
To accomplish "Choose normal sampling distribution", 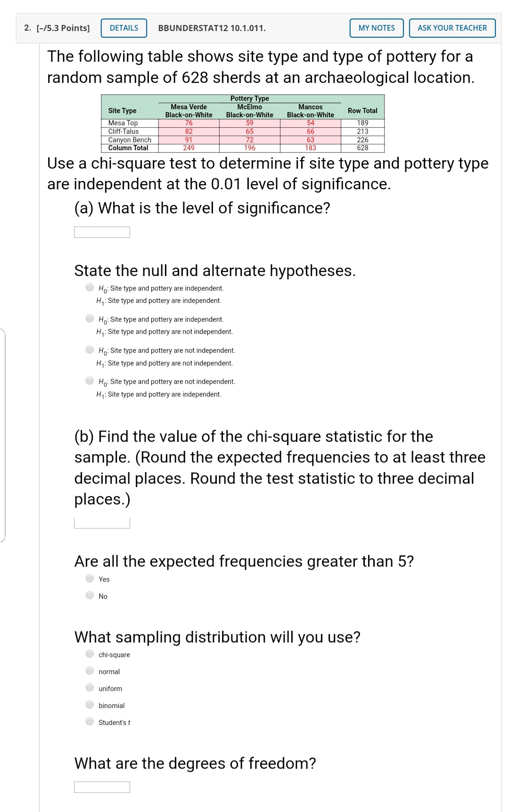I will pyautogui.click(x=90, y=671).
